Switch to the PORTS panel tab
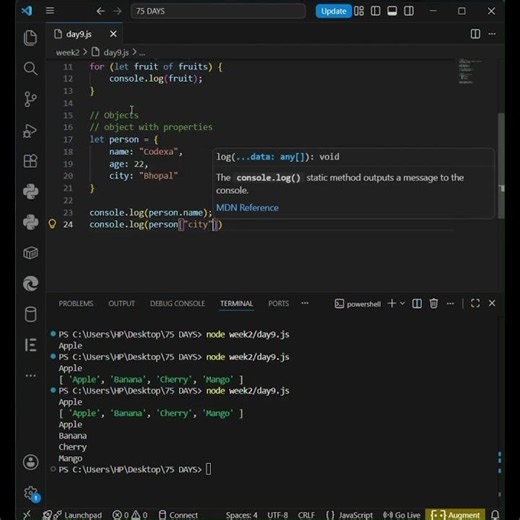The width and height of the screenshot is (520, 520). [x=279, y=304]
